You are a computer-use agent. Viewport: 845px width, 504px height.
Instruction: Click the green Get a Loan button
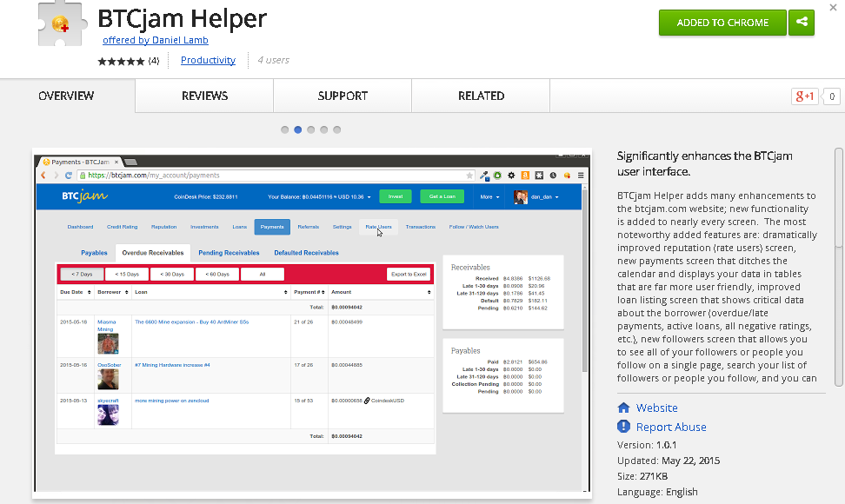point(442,196)
